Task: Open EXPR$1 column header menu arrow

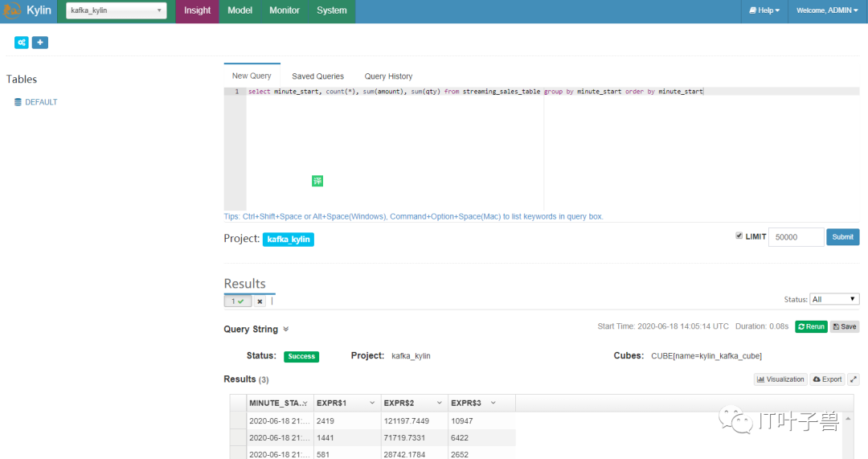Action: tap(372, 403)
